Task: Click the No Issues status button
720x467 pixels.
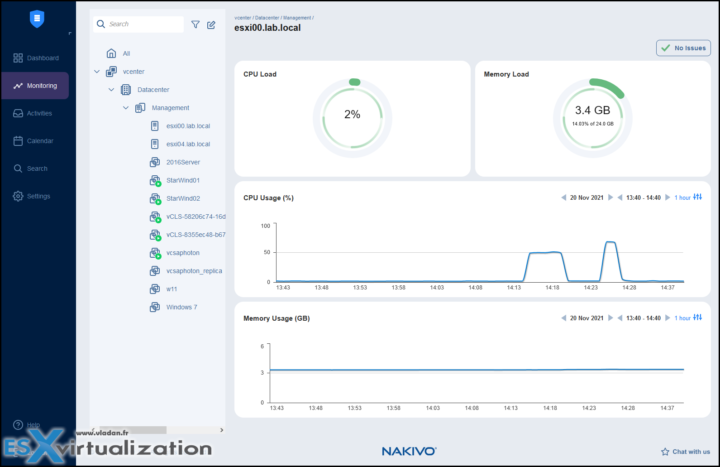Action: pos(683,48)
